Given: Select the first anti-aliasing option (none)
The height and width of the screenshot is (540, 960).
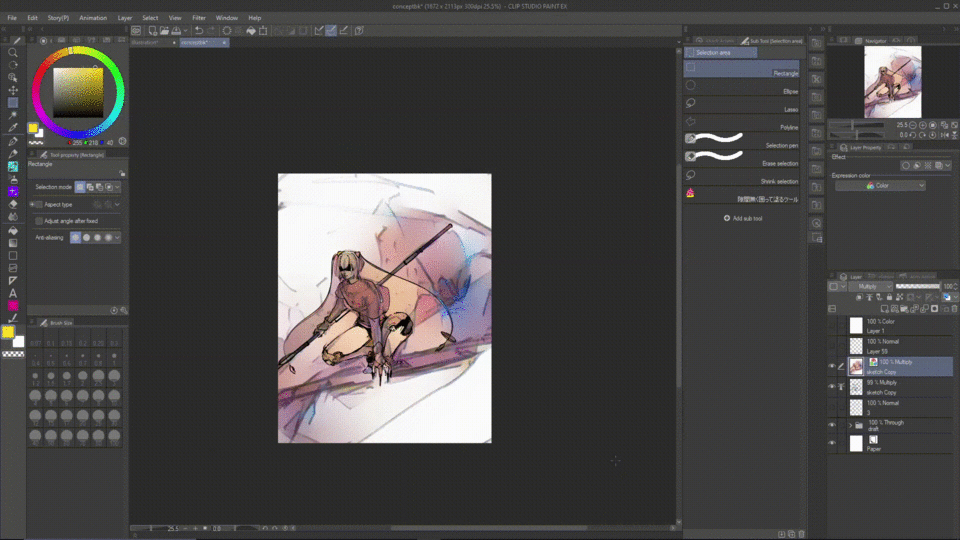Looking at the screenshot, I should click(75, 238).
